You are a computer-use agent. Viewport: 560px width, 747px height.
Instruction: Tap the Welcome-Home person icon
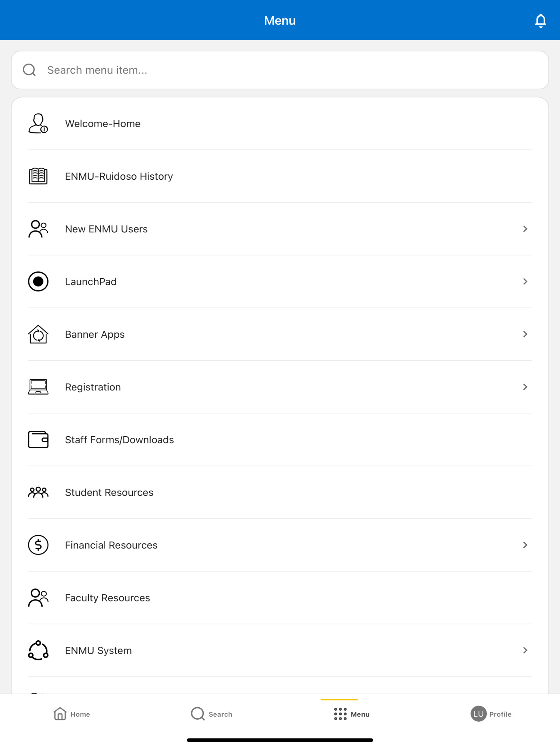(x=38, y=123)
